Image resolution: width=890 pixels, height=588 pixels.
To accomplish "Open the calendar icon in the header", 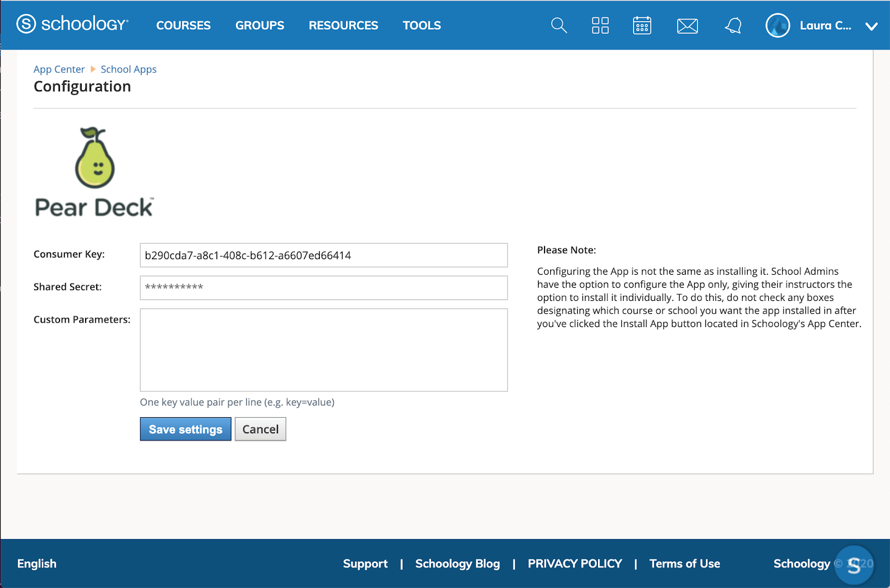I will [x=642, y=26].
